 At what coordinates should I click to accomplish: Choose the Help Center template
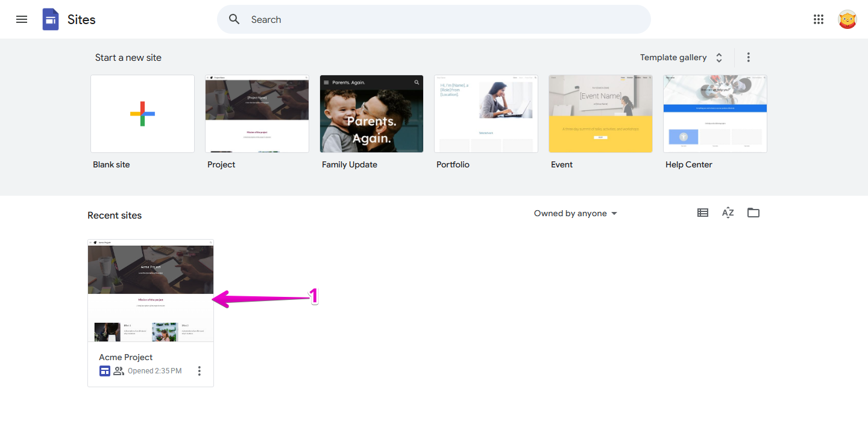(715, 114)
